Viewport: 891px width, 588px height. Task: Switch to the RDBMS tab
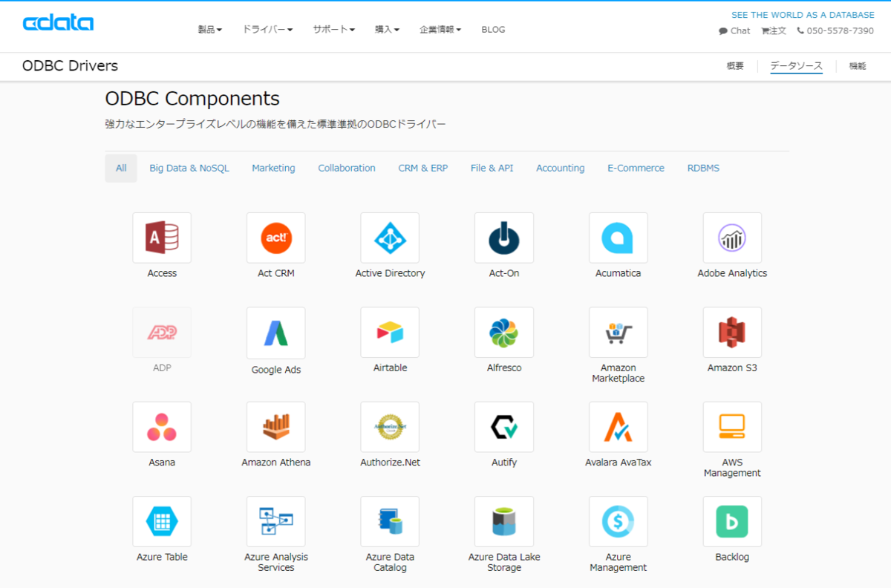703,169
